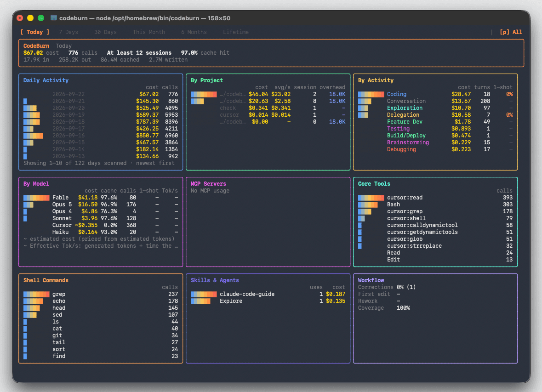
Task: Select the Delegation activity row
Action: tap(435, 115)
